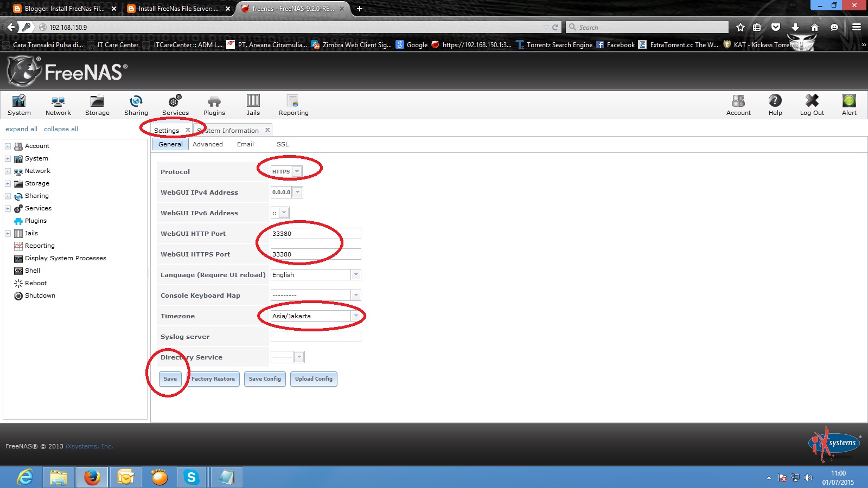This screenshot has width=868, height=488.
Task: Click the Account icon in the top-right toolbar
Action: point(738,105)
